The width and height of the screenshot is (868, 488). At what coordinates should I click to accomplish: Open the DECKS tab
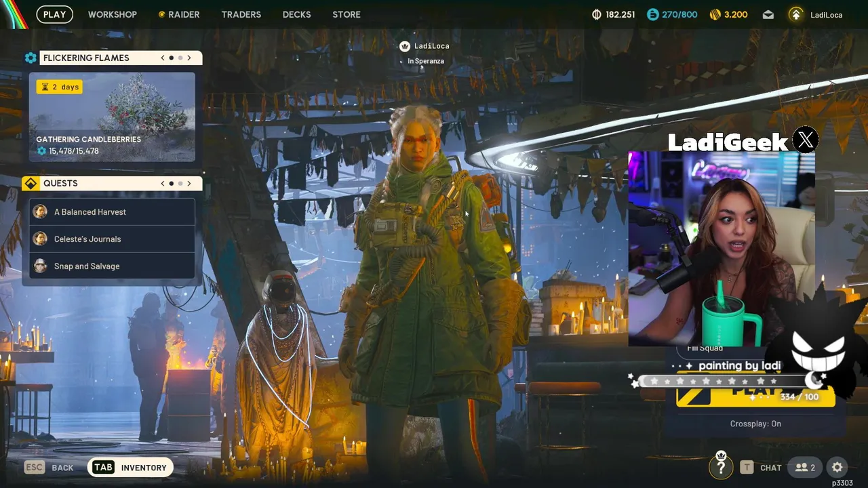[x=296, y=14]
